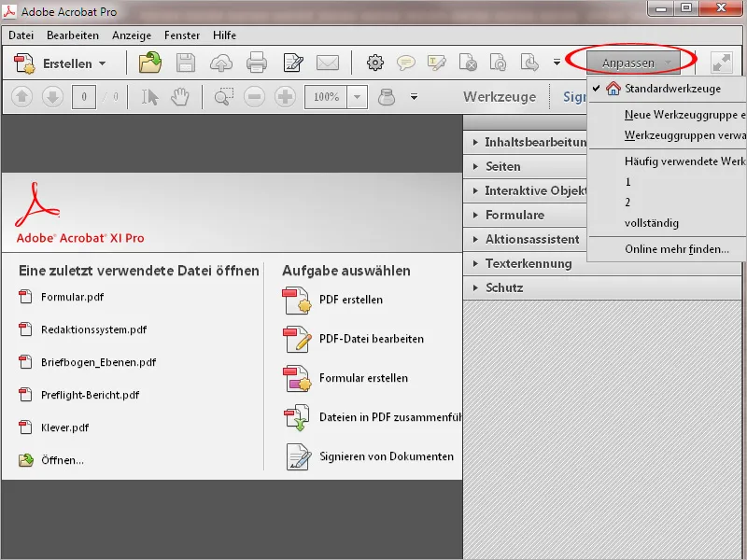Open the Anzeige menu
This screenshot has height=560, width=747.
pyautogui.click(x=132, y=35)
